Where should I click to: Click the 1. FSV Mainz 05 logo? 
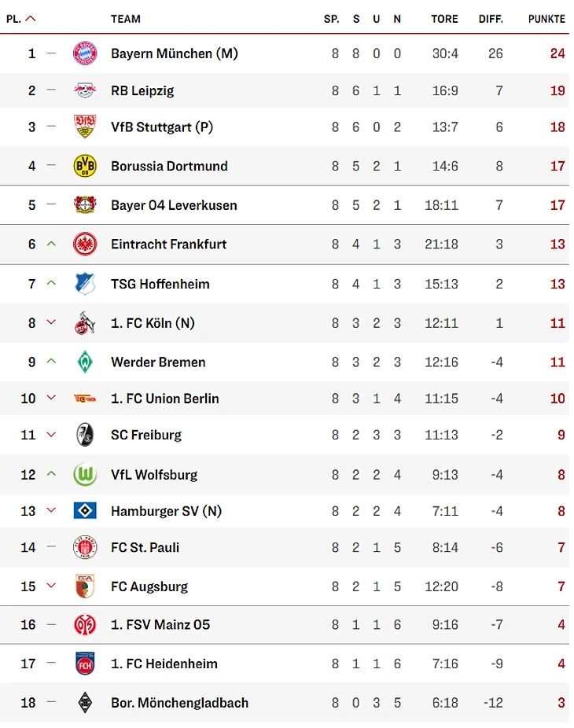pyautogui.click(x=85, y=625)
